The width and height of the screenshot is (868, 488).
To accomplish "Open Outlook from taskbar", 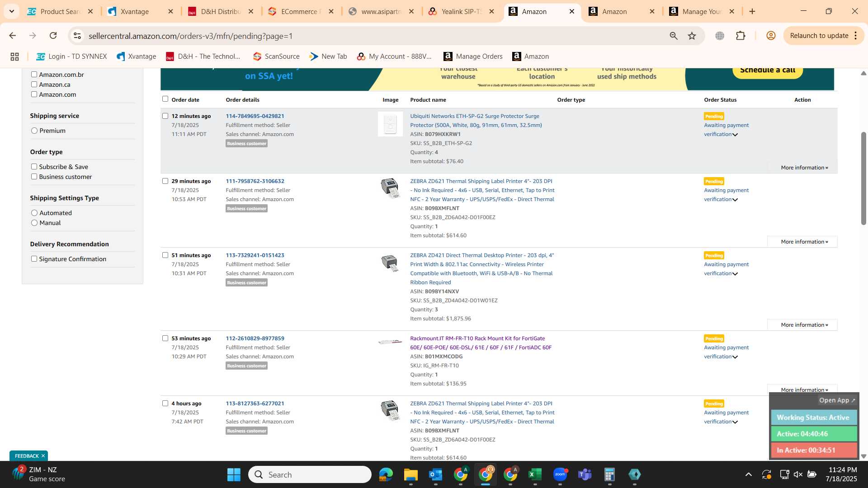I will coord(435,474).
